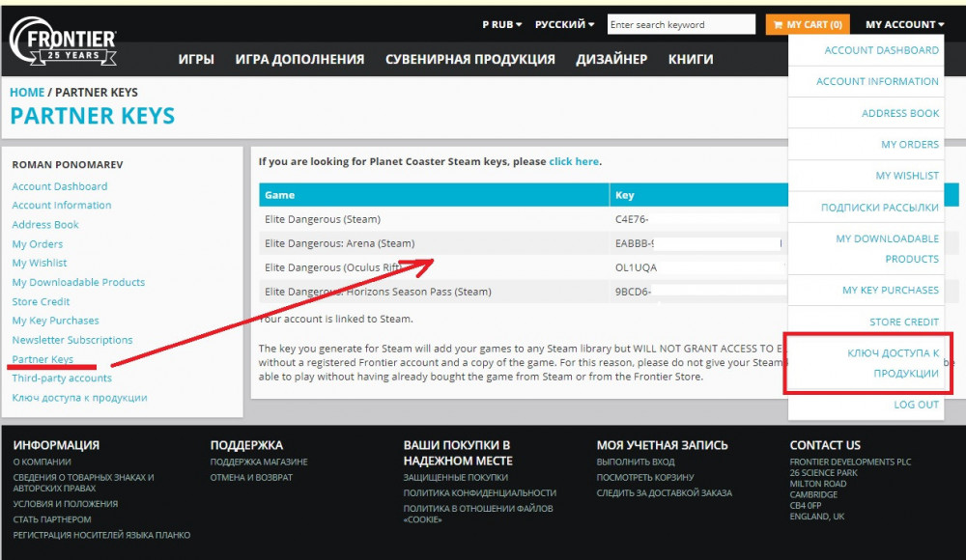This screenshot has width=966, height=560.
Task: Open footer Политика конфиденциальности link
Action: pos(479,492)
